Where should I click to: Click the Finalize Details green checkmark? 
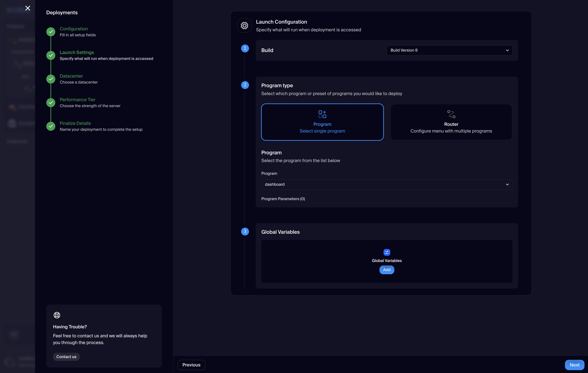point(51,126)
